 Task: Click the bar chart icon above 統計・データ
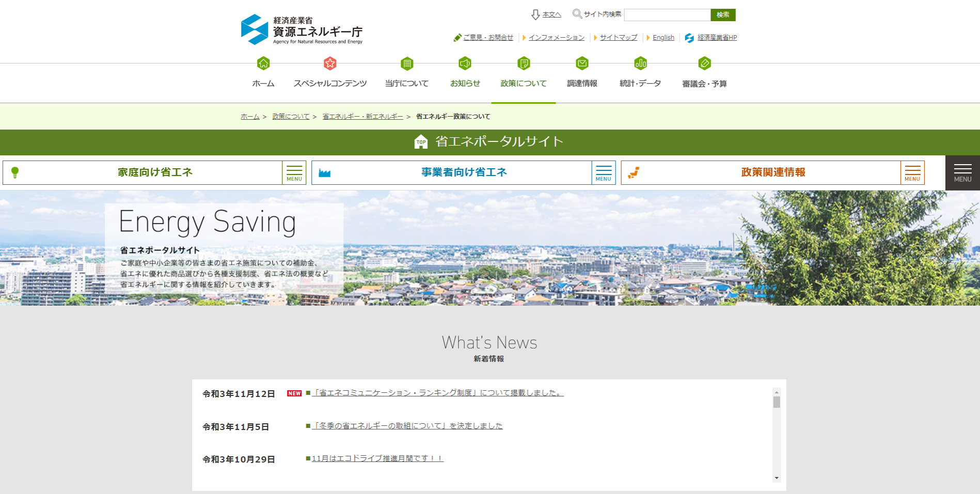[640, 63]
